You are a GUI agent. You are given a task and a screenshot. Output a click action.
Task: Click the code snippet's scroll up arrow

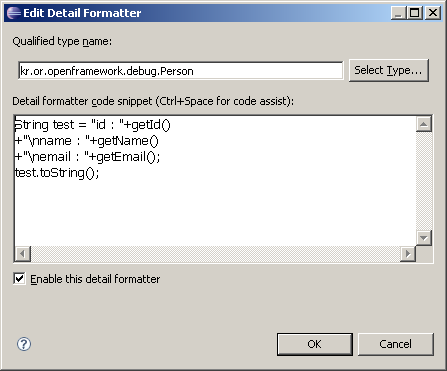click(x=424, y=124)
